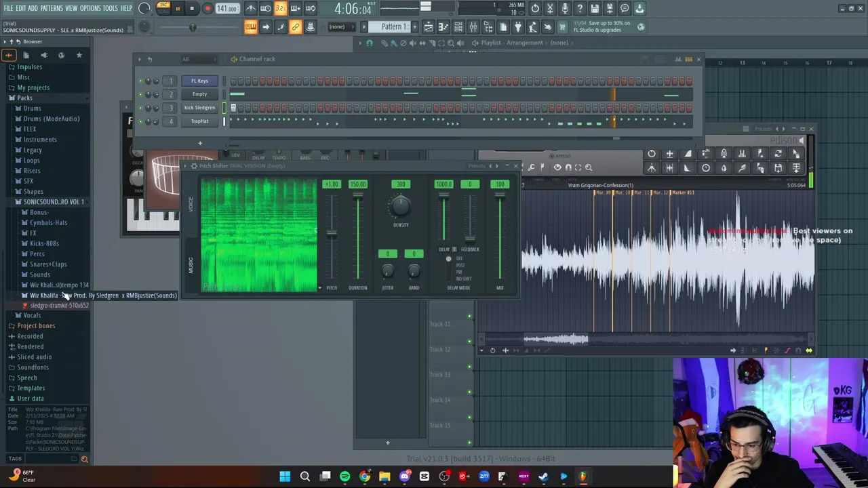Adjust the Pitch Shifter MIX slider
This screenshot has width=868, height=488.
pos(500,237)
